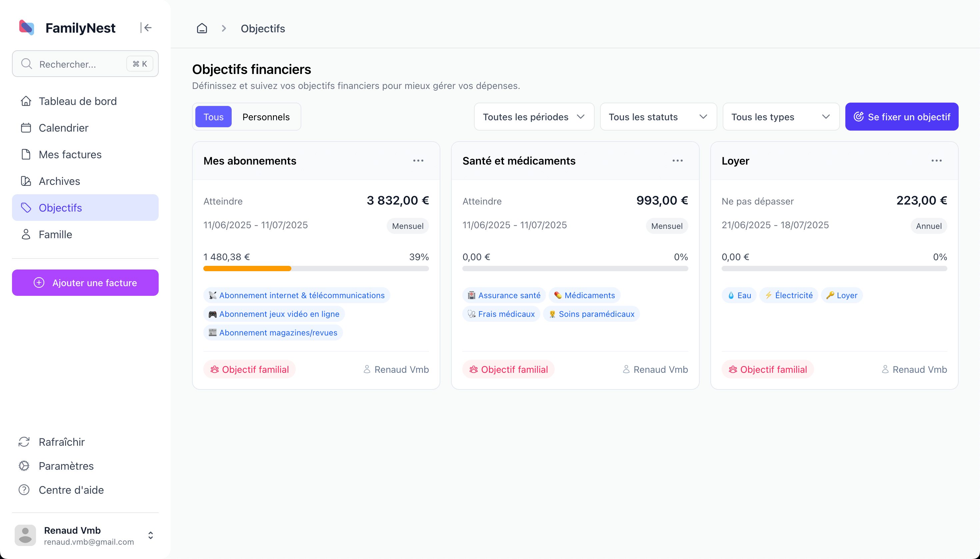
Task: Open Paramètres via the gear icon
Action: pos(24,466)
